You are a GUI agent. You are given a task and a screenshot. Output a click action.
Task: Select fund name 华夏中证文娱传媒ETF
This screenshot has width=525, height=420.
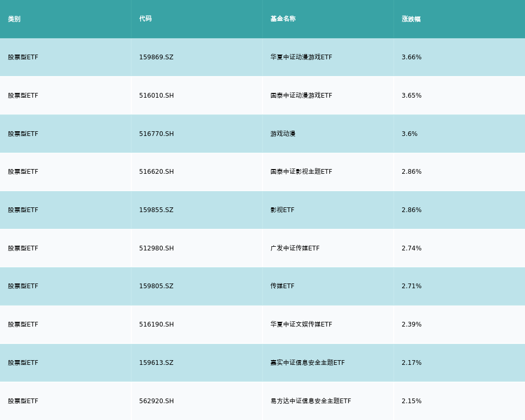click(x=301, y=324)
